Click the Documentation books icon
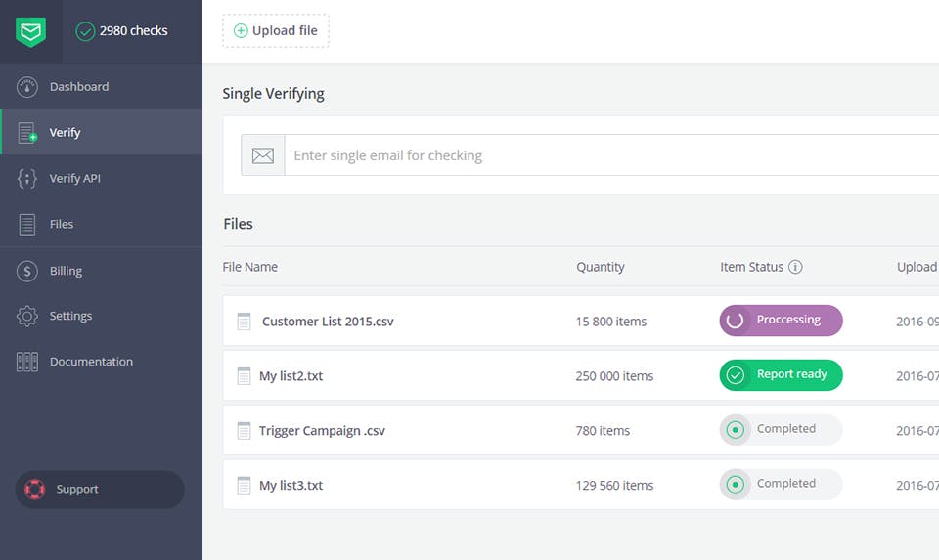This screenshot has width=939, height=560. pos(27,362)
